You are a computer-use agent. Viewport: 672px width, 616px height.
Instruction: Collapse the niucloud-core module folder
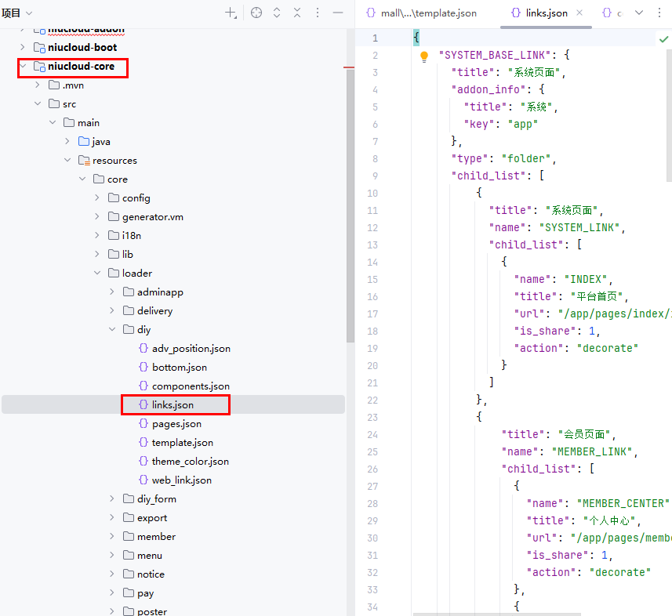coord(23,67)
